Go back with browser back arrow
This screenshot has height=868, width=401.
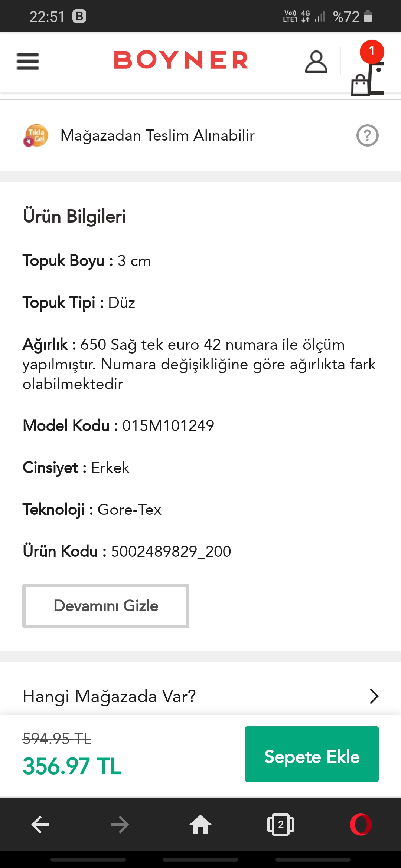[x=40, y=825]
